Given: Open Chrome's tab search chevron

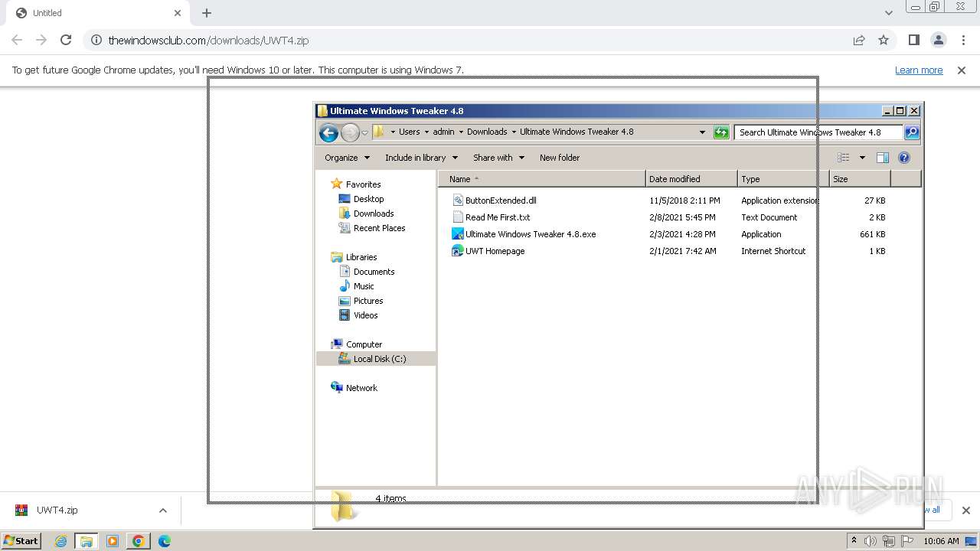Looking at the screenshot, I should click(888, 13).
